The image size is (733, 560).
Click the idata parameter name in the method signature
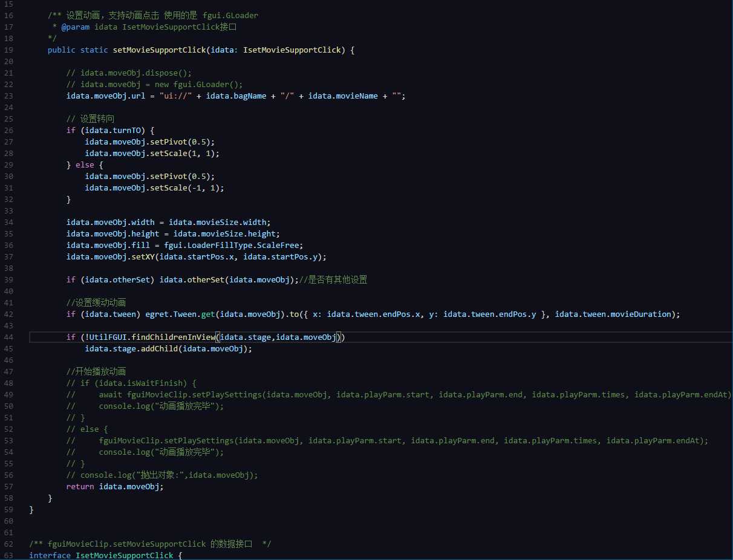click(222, 50)
